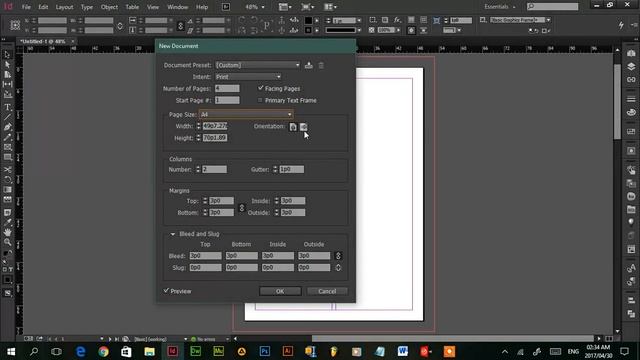
Task: Select the Gap tool
Action: [7, 84]
